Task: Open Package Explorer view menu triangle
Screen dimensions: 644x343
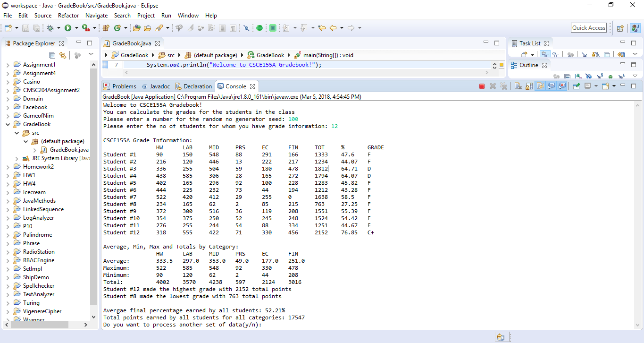Action: tap(91, 55)
